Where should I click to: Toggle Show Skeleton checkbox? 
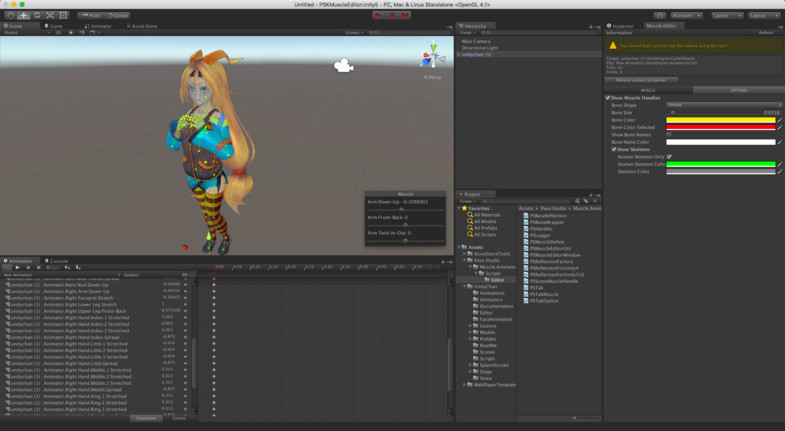[x=614, y=150]
